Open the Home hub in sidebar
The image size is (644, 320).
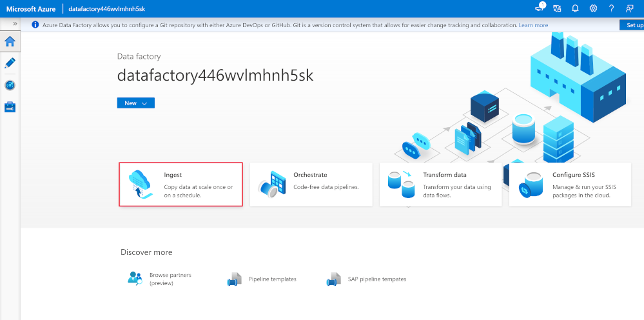click(x=10, y=41)
